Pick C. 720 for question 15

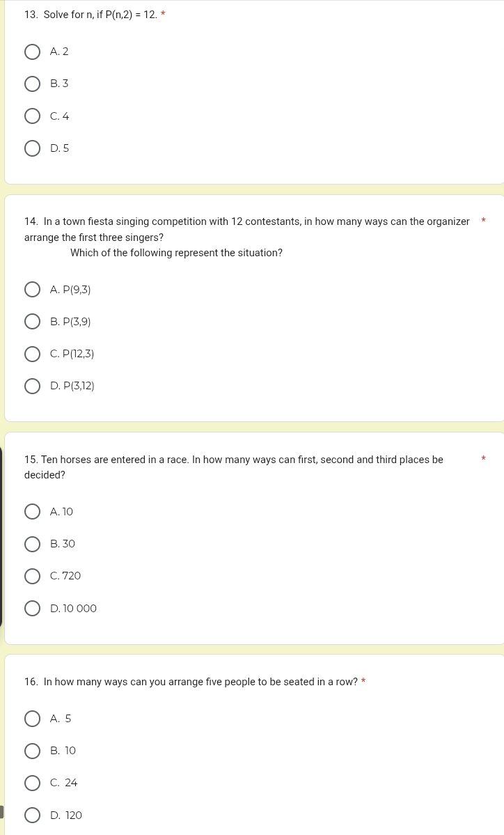(x=33, y=576)
